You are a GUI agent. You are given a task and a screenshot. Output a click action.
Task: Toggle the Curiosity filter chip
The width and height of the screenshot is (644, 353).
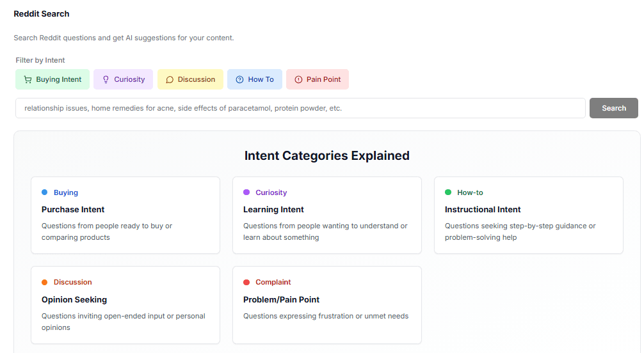pos(123,79)
